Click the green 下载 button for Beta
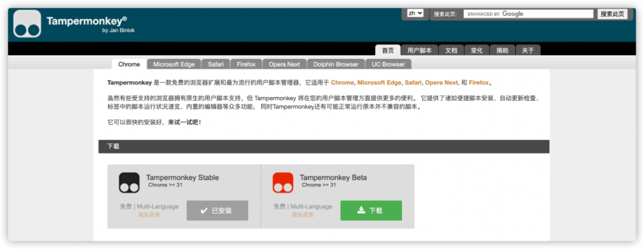Viewport: 644px width, 249px height. [x=371, y=210]
